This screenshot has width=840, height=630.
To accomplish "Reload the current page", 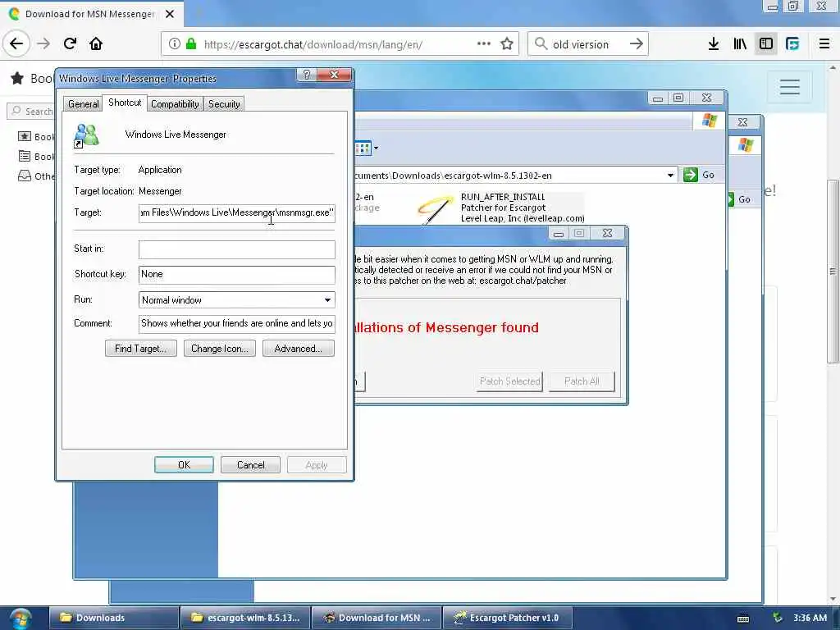I will tap(70, 43).
